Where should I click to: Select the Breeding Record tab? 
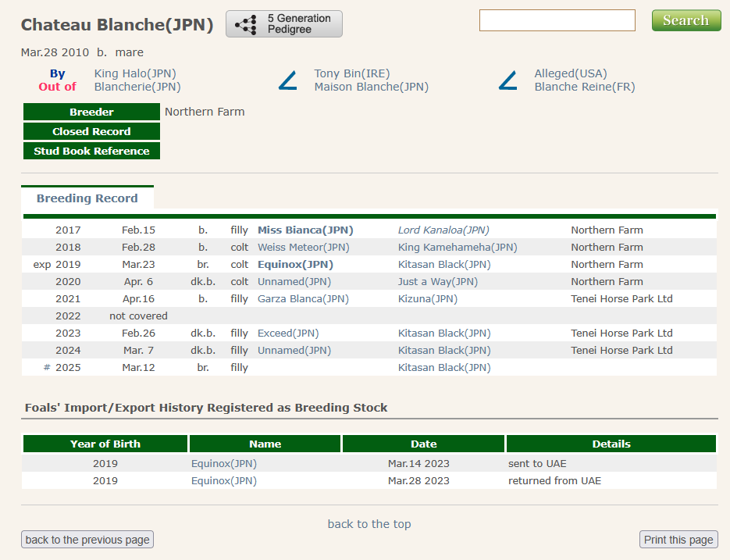coord(87,198)
